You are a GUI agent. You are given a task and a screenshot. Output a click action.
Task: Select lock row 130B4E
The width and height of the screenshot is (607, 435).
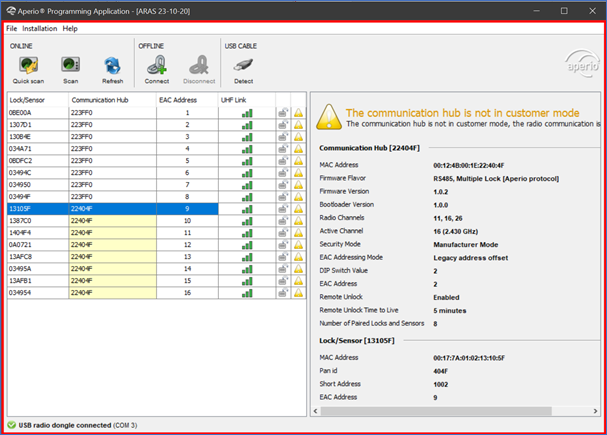click(x=156, y=137)
